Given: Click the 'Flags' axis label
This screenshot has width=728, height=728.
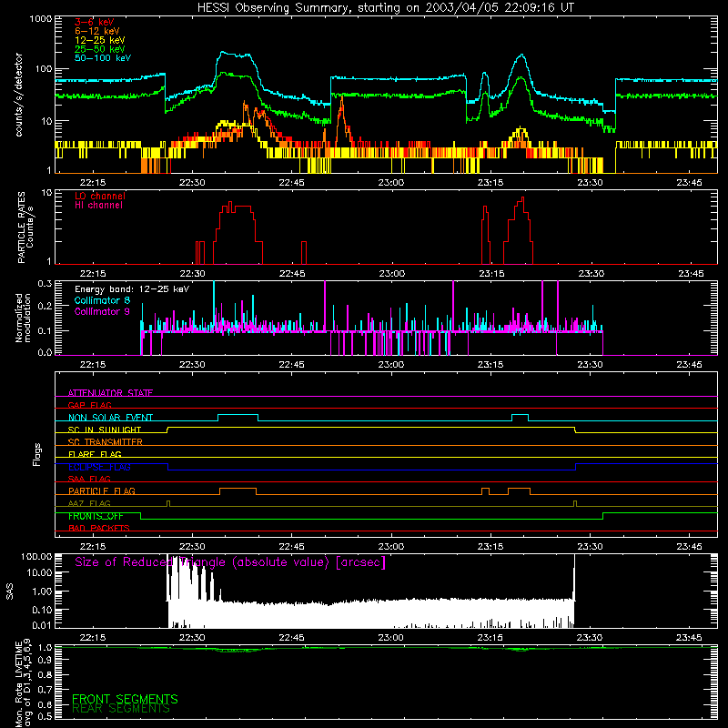Looking at the screenshot, I should click(37, 454).
